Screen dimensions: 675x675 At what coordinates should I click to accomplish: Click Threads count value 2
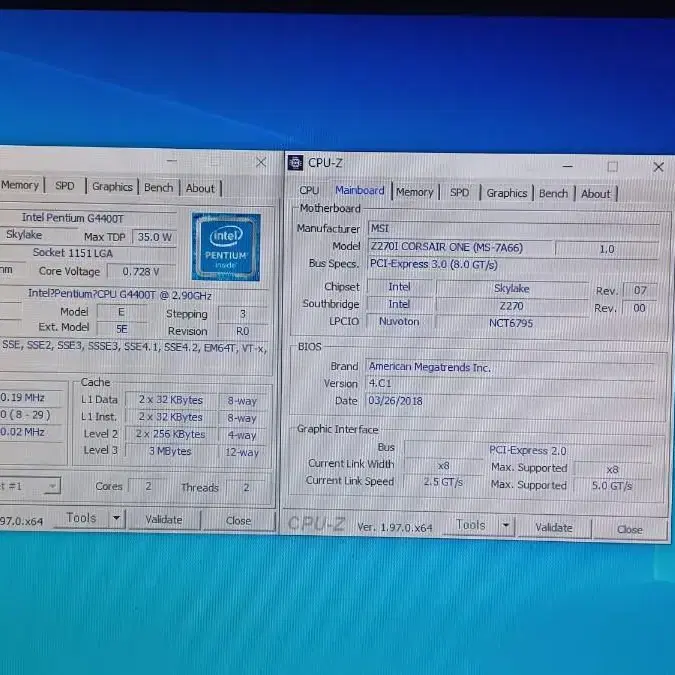click(x=246, y=488)
